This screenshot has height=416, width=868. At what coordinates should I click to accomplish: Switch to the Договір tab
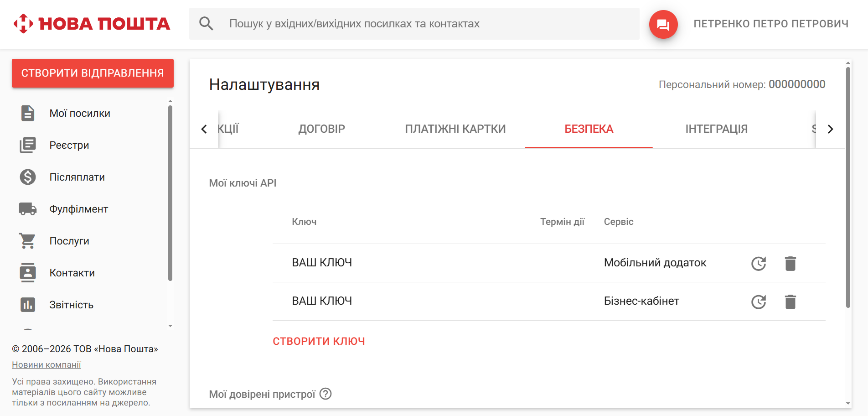click(x=321, y=129)
